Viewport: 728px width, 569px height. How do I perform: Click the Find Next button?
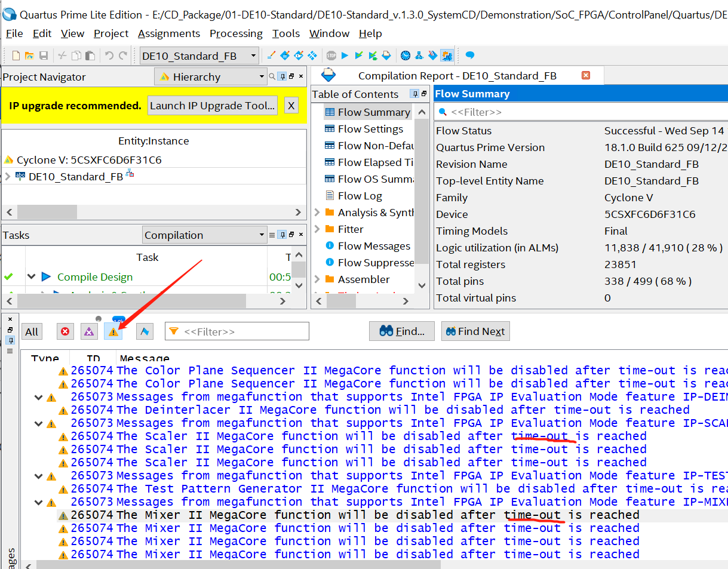(x=475, y=331)
